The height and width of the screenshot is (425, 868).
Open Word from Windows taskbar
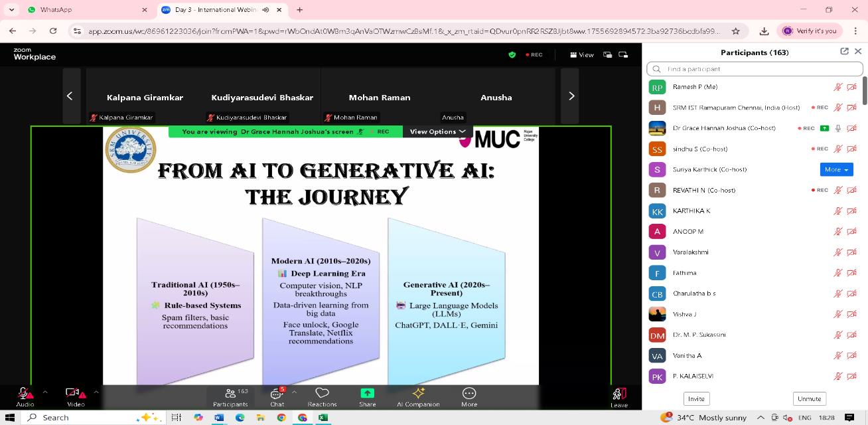pos(219,417)
